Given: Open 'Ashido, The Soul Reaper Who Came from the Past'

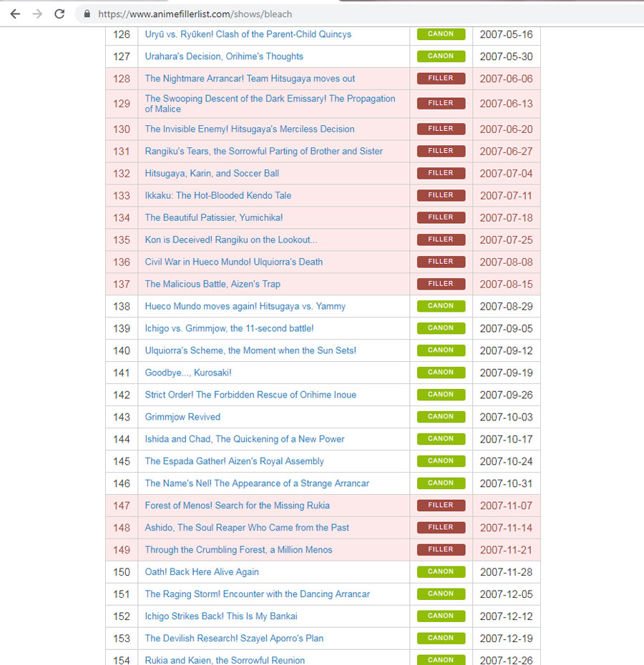Looking at the screenshot, I should [247, 528].
